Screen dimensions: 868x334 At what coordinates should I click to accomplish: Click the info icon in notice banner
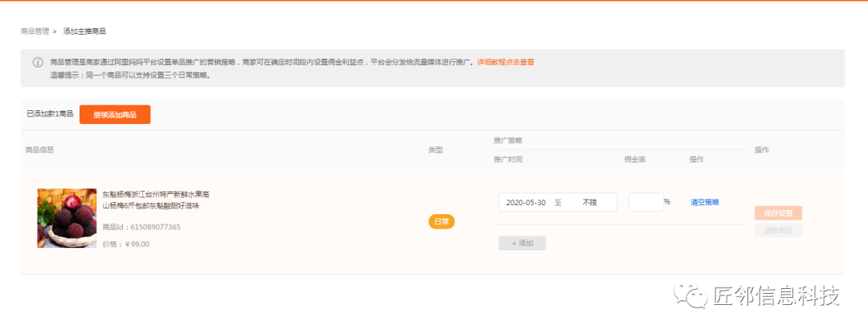coord(38,62)
